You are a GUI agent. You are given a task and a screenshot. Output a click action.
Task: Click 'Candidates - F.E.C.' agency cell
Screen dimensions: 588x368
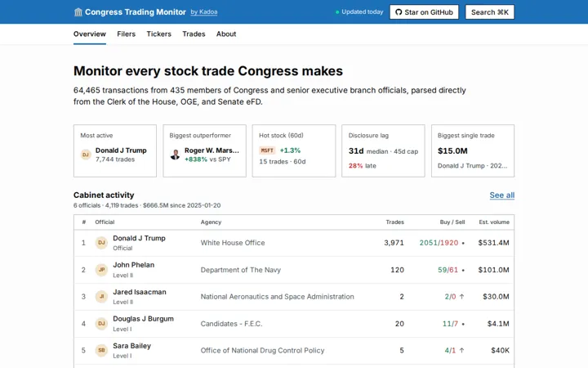click(231, 324)
